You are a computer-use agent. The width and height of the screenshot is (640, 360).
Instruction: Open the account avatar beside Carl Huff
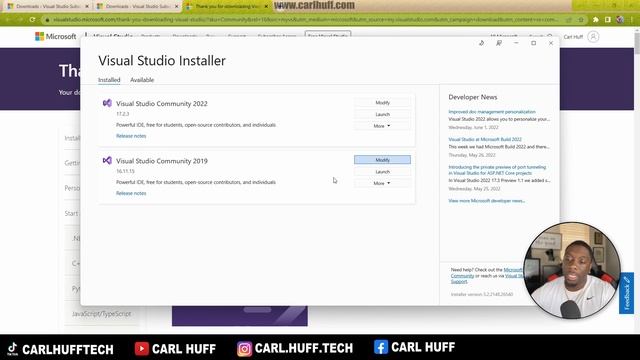point(593,37)
